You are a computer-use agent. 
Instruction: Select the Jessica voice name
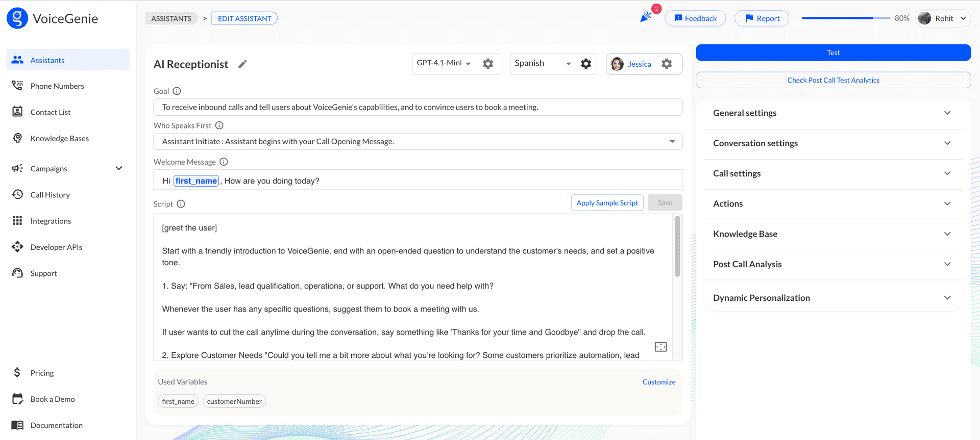coord(639,64)
